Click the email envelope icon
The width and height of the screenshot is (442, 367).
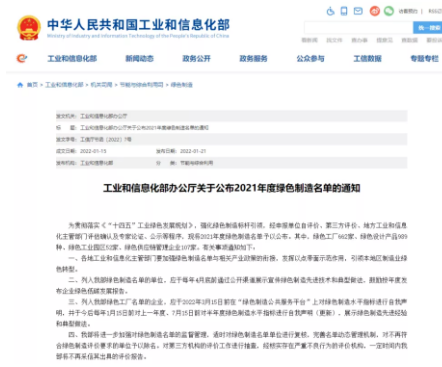point(358,11)
